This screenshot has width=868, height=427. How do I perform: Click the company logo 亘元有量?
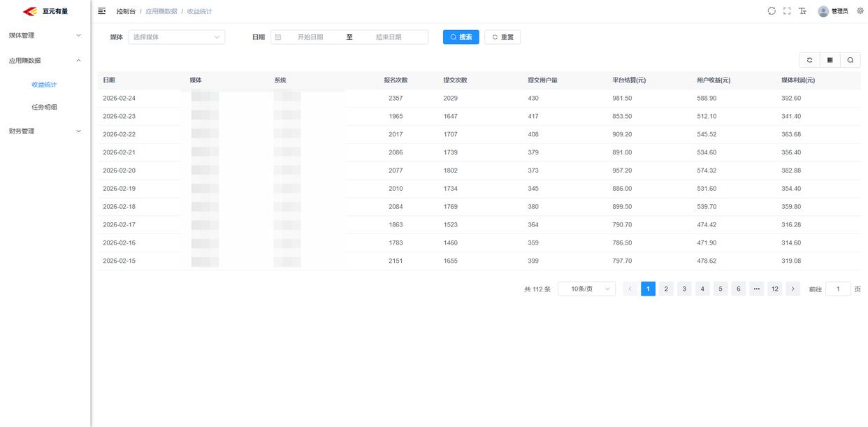coord(45,11)
